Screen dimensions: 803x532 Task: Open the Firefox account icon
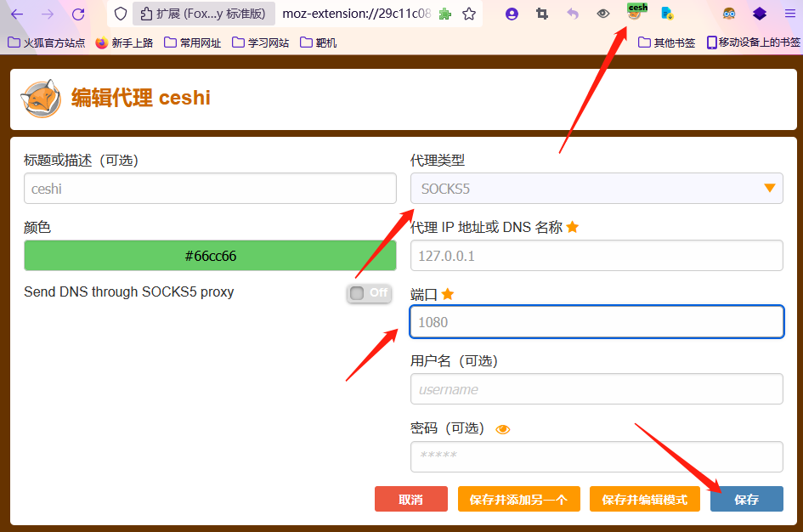(x=512, y=14)
